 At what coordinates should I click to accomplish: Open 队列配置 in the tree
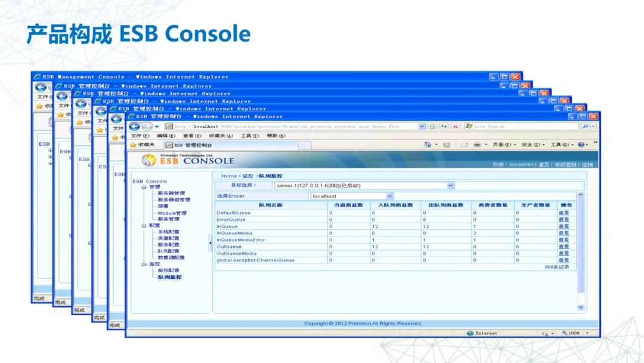(168, 251)
